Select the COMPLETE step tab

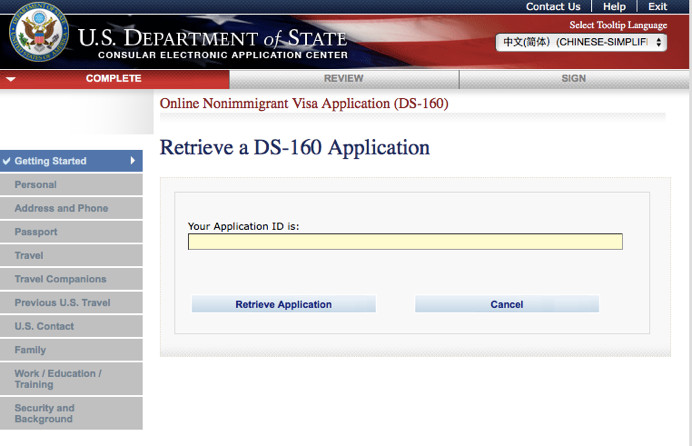coord(114,79)
